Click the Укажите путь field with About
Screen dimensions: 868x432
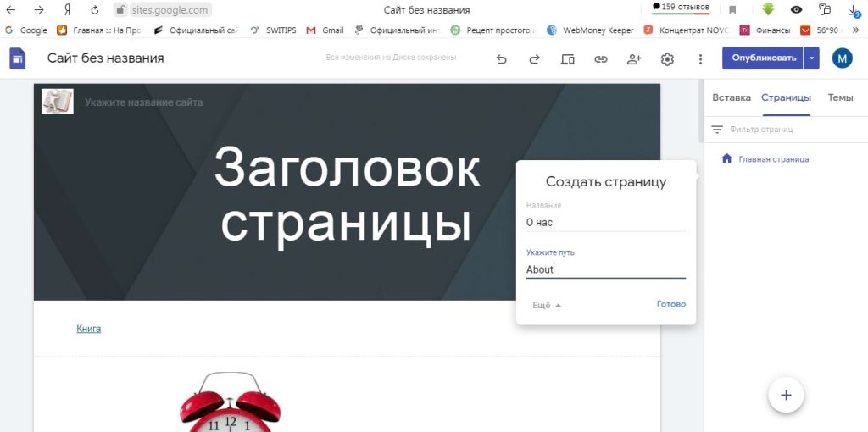605,269
